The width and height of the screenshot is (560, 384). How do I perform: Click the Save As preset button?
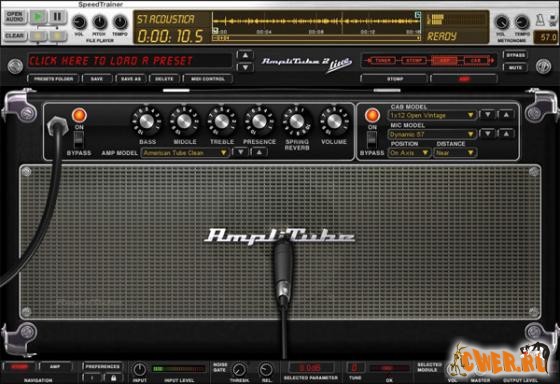pyautogui.click(x=131, y=79)
